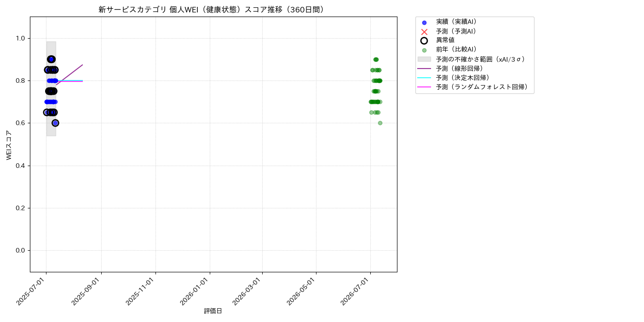Click the legend entry 予測（ランダムフォレスト回帰）
Screen dimensions: 644x322
coord(482,87)
